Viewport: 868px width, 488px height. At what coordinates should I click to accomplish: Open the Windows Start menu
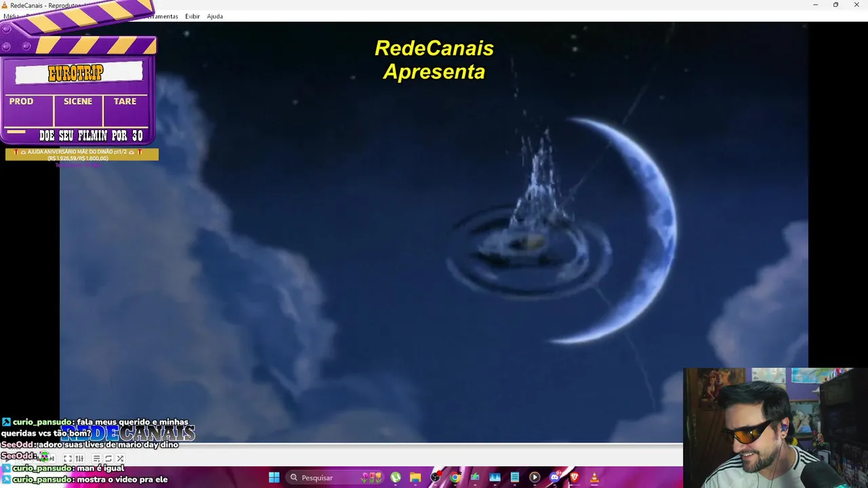274,478
